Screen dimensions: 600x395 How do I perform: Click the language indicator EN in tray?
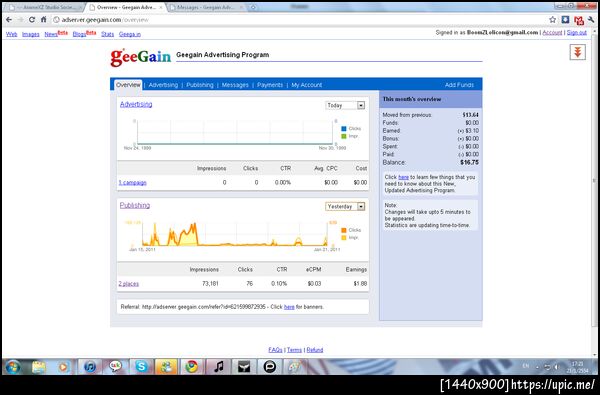(x=526, y=366)
